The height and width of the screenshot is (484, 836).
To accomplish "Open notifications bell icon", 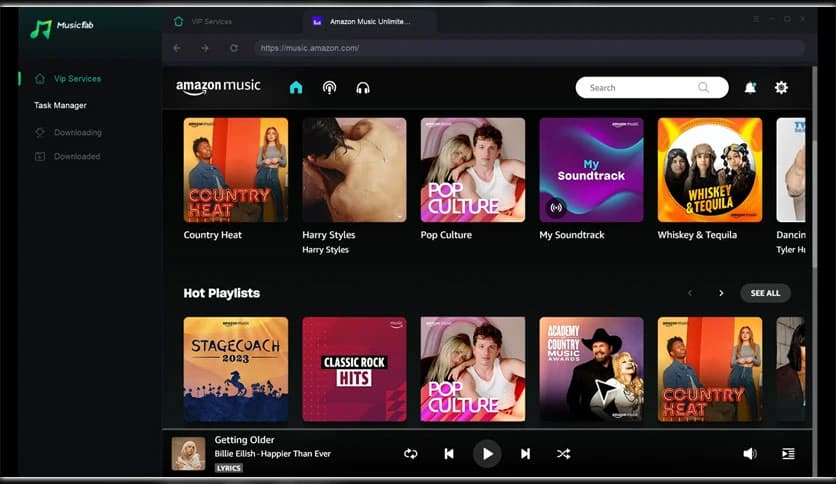I will click(750, 87).
